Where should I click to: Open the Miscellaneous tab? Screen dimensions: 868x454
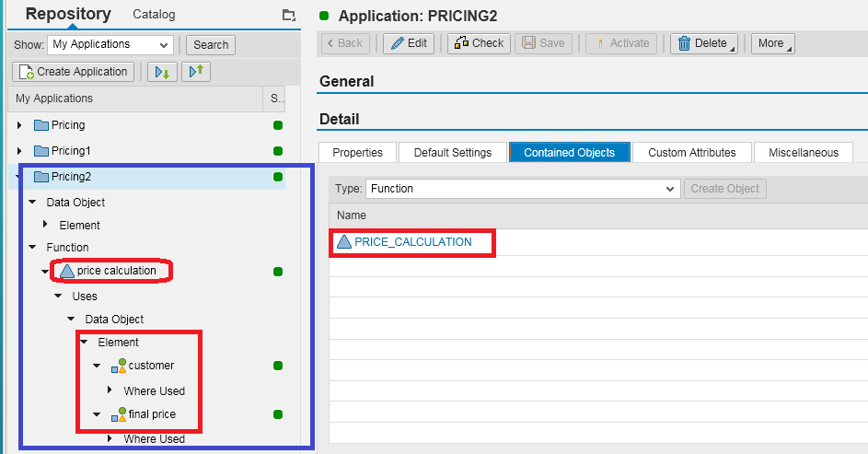click(x=804, y=152)
